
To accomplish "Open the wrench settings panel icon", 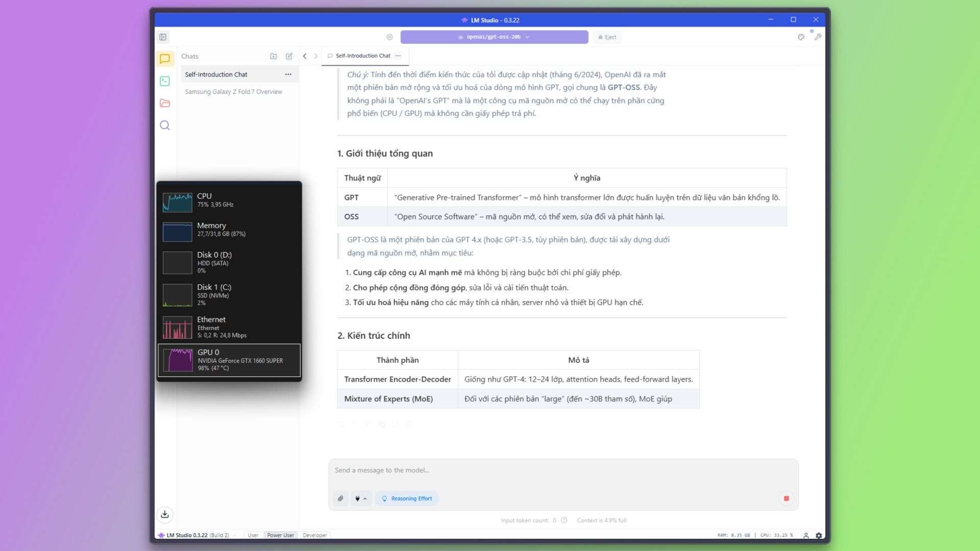I will tap(818, 37).
